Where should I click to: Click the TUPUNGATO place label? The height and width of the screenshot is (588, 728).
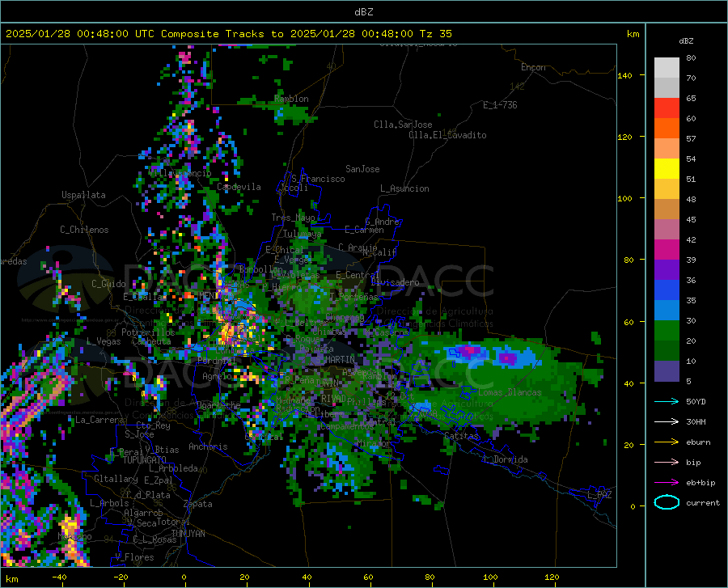point(145,460)
